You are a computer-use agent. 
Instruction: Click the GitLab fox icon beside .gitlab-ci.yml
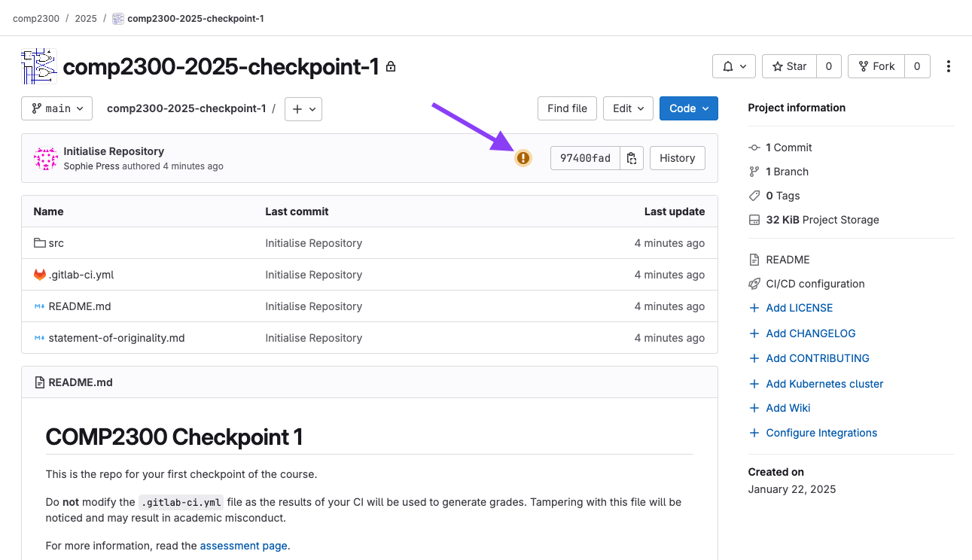(40, 275)
